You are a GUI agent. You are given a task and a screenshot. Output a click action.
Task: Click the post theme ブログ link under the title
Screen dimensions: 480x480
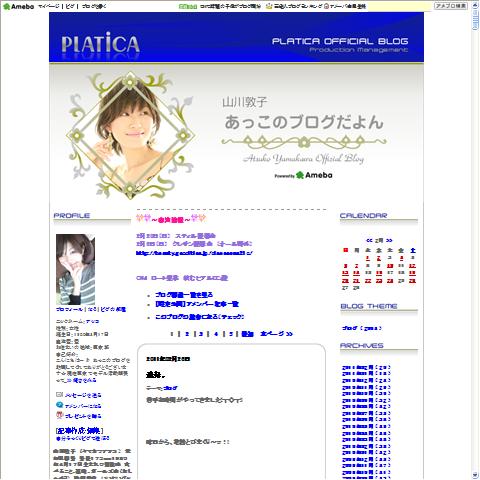(170, 388)
